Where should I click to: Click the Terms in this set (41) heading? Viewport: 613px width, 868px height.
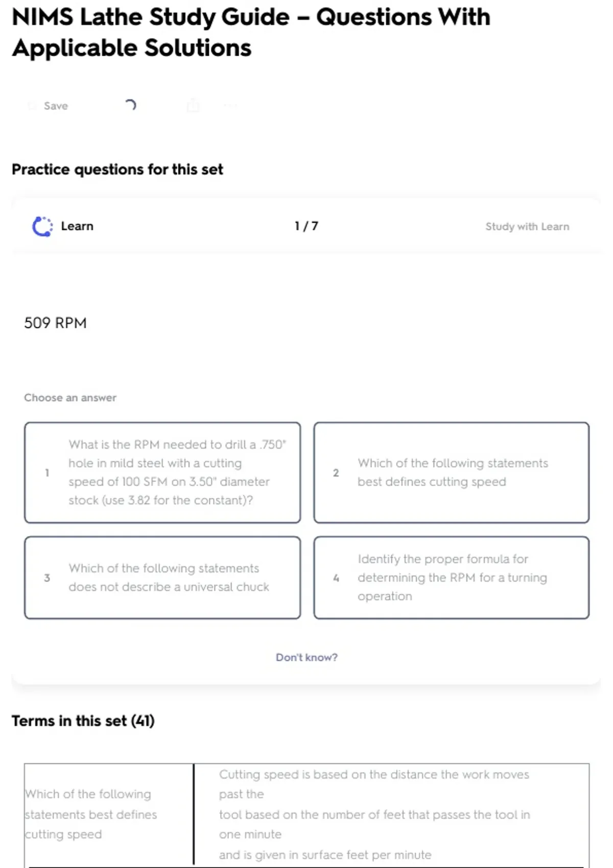[x=83, y=720]
